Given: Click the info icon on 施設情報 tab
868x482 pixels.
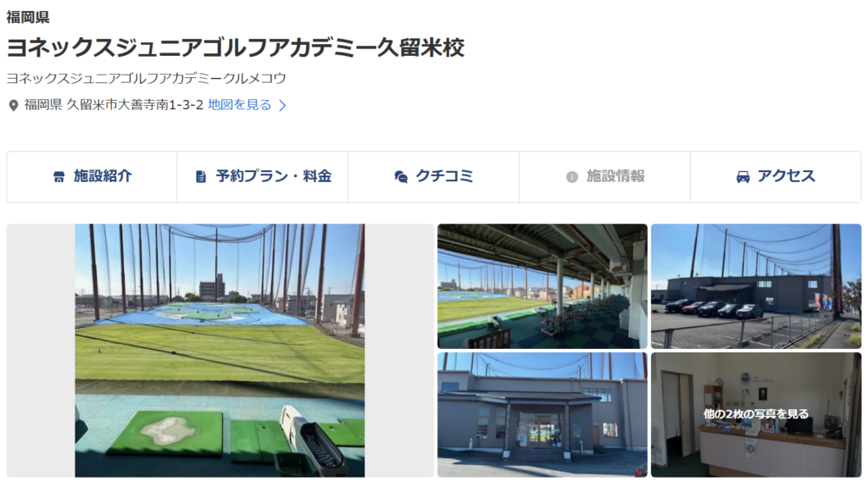Looking at the screenshot, I should coord(572,176).
